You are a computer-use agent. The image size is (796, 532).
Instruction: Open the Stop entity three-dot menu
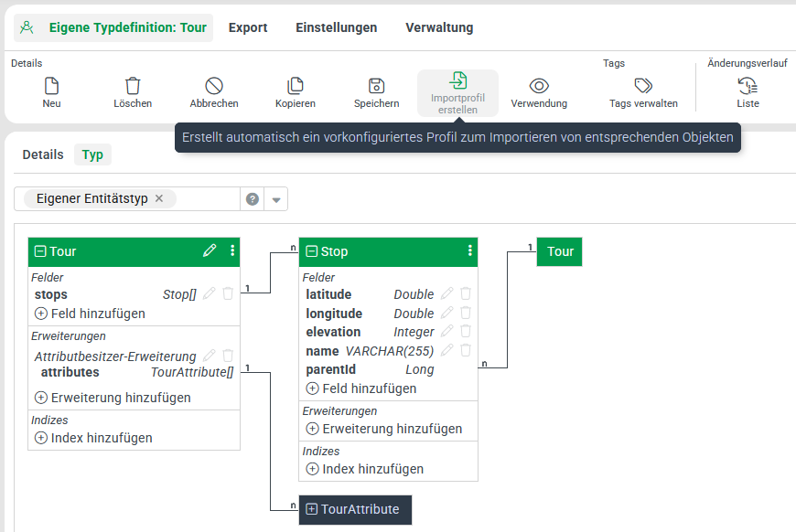click(470, 250)
